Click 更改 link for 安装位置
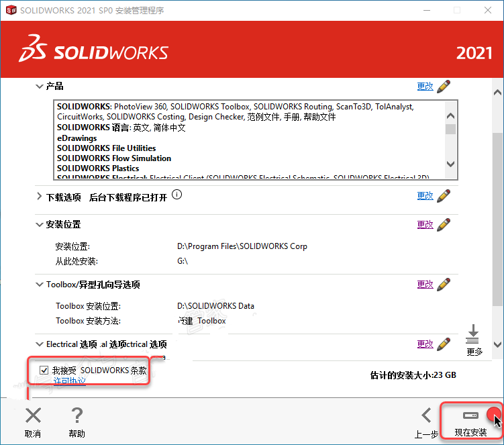Viewport: 504px width, 445px height. (x=425, y=225)
